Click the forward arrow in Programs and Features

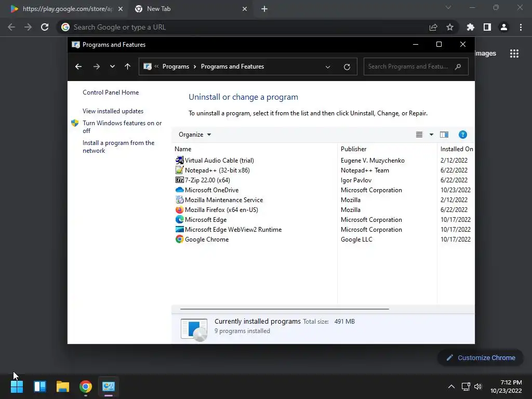click(96, 66)
